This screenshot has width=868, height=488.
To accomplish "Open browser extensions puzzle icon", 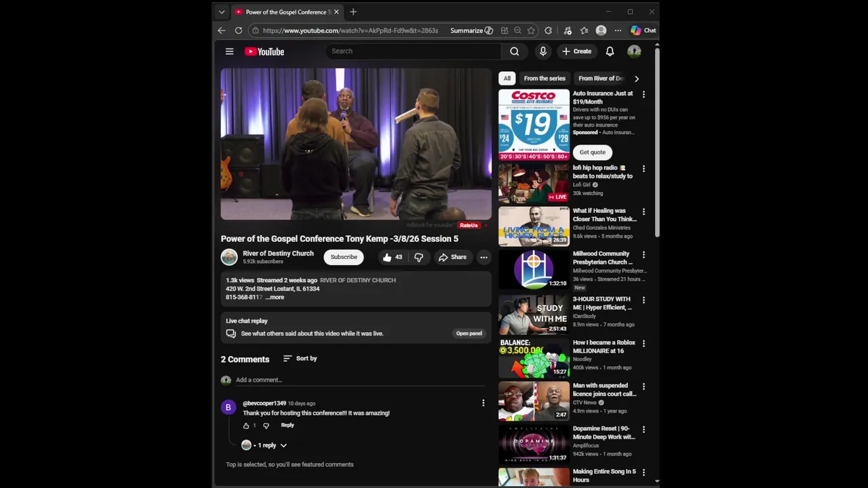I will (x=548, y=30).
